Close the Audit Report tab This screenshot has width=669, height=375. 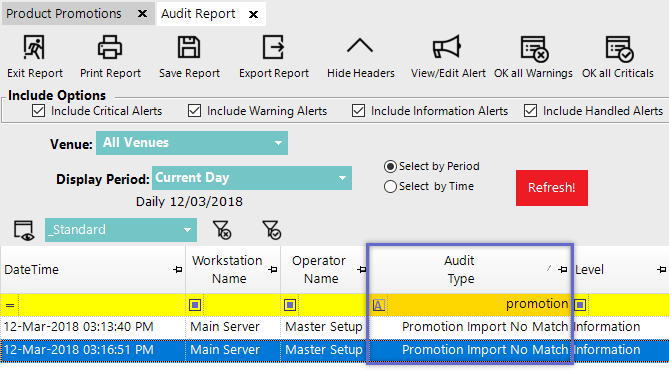[253, 15]
